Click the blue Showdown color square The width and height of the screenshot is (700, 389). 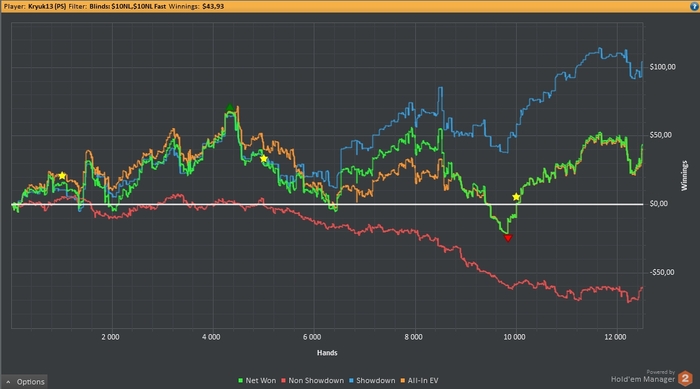pos(351,381)
